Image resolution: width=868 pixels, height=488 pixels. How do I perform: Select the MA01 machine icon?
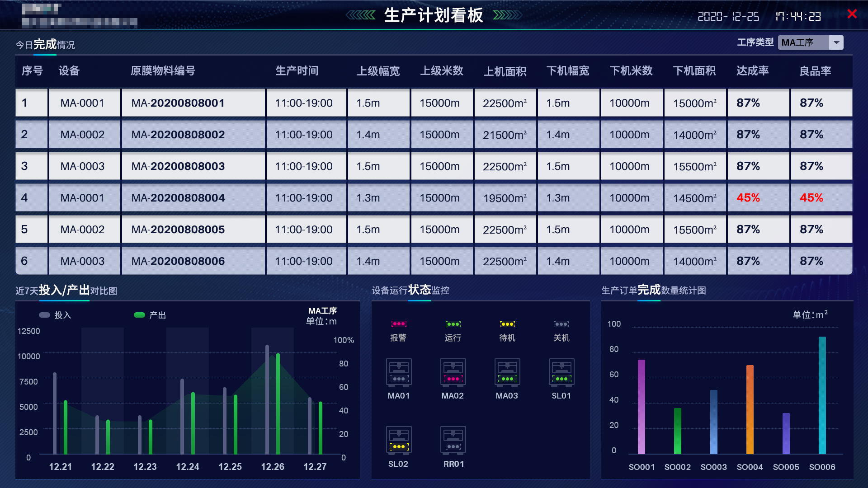[x=398, y=372]
